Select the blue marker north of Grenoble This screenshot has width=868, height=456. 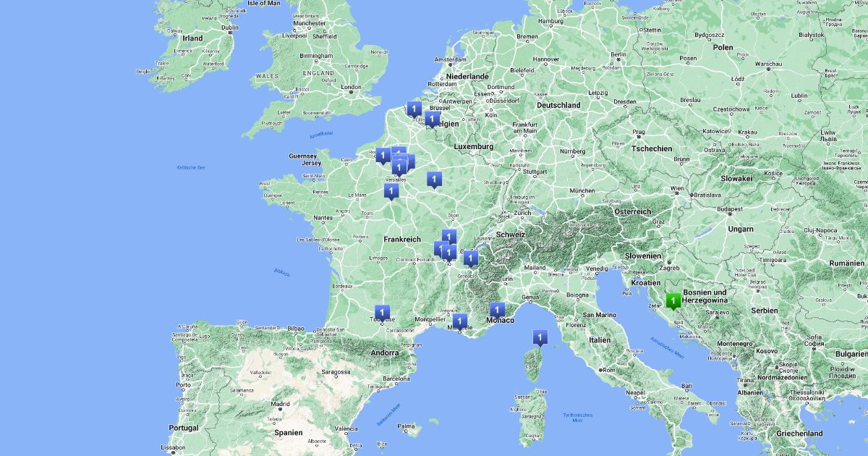(470, 258)
